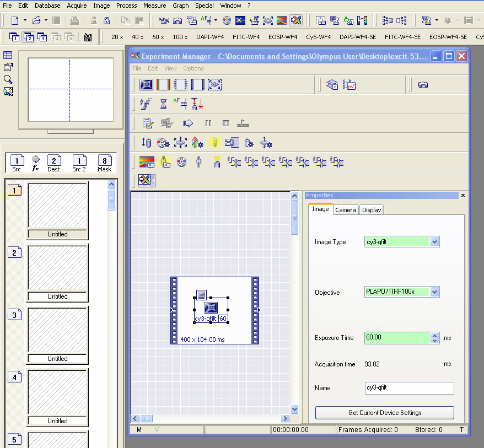Click the hourglass wait-time icon
The height and width of the screenshot is (448, 484).
coord(163,104)
